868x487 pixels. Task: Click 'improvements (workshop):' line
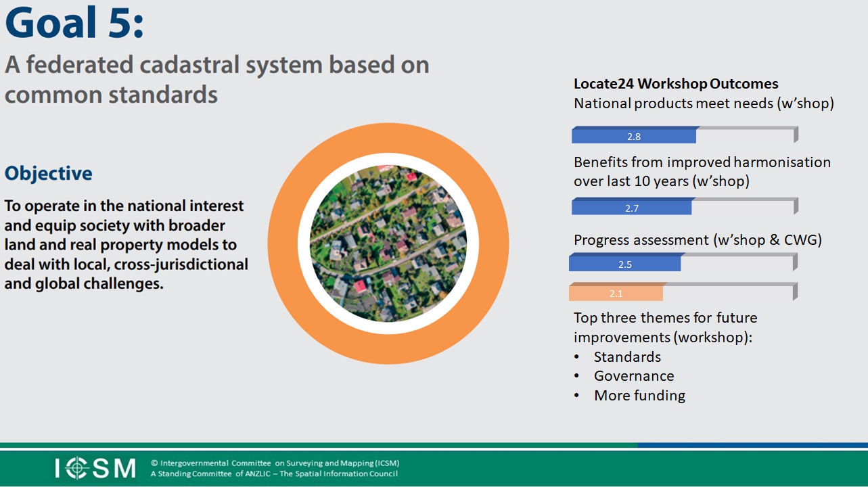click(663, 338)
